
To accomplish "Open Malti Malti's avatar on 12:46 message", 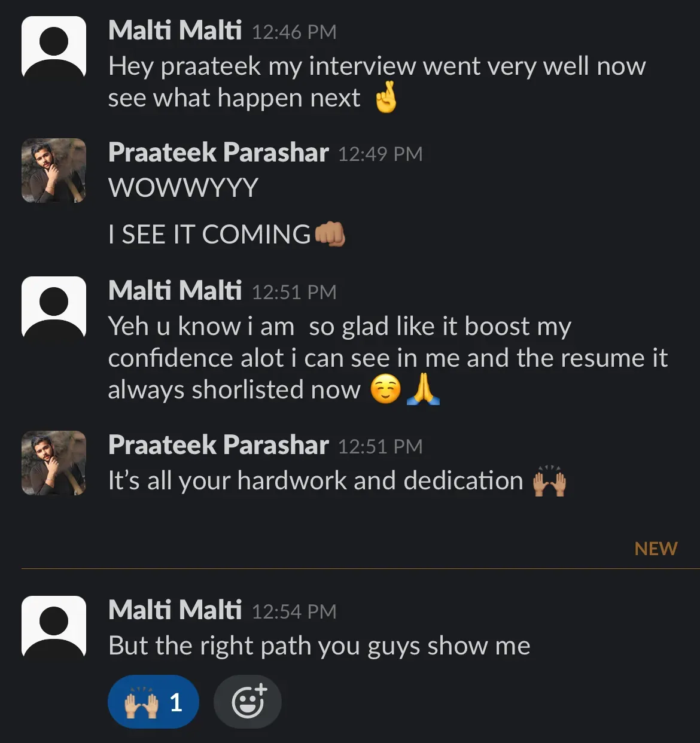I will [x=54, y=47].
